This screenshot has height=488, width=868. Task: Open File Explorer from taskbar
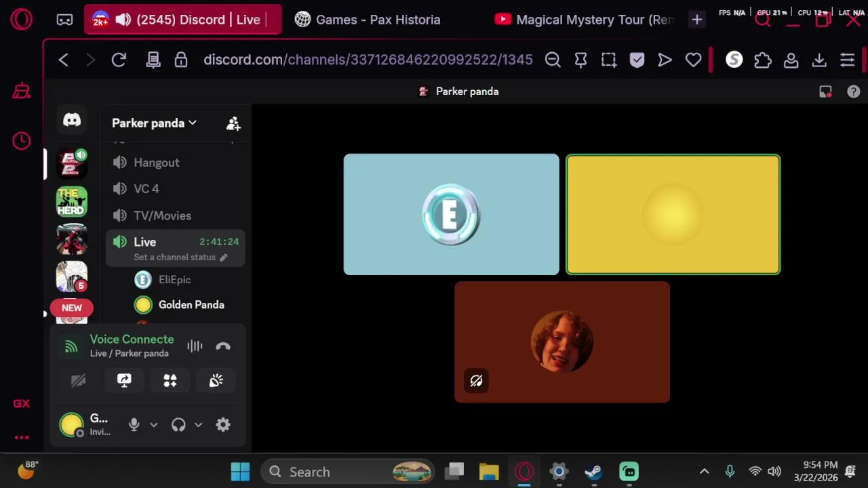pyautogui.click(x=489, y=472)
